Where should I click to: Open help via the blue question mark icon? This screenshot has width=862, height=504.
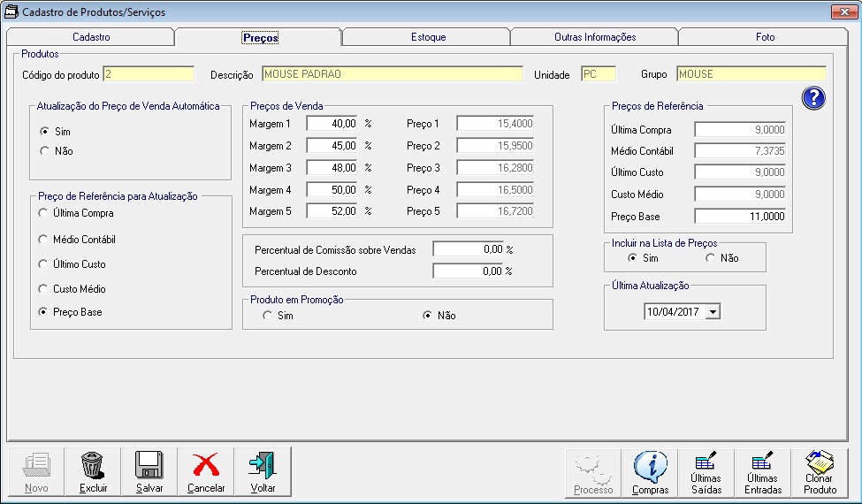[812, 98]
